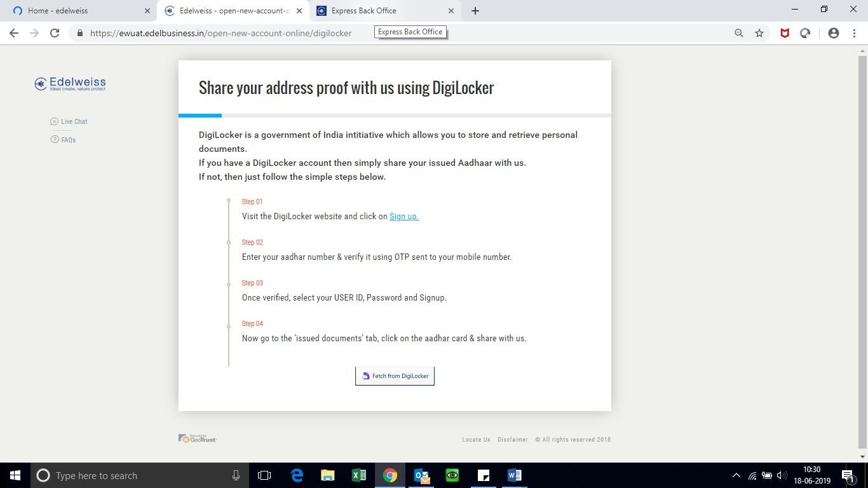This screenshot has width=868, height=488.
Task: Click the Chrome taskbar icon
Action: [390, 475]
